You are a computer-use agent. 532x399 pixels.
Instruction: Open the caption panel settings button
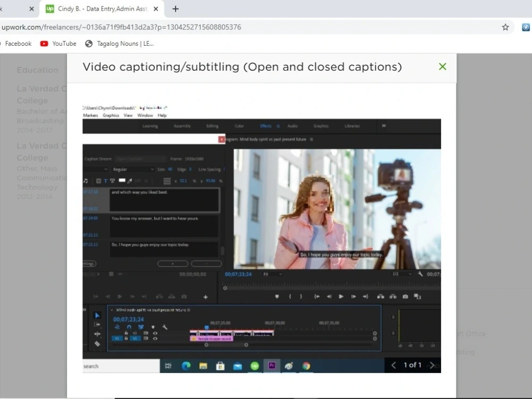tap(89, 264)
